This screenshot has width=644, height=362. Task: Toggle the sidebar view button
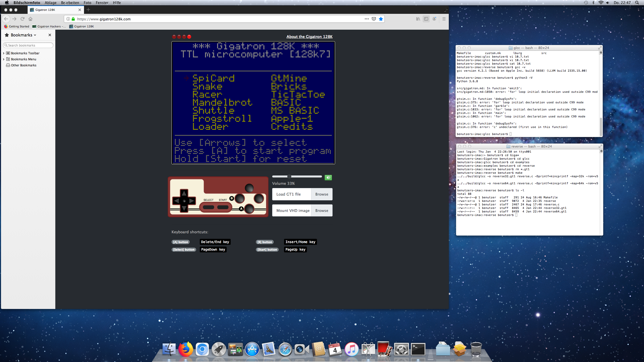pyautogui.click(x=426, y=19)
